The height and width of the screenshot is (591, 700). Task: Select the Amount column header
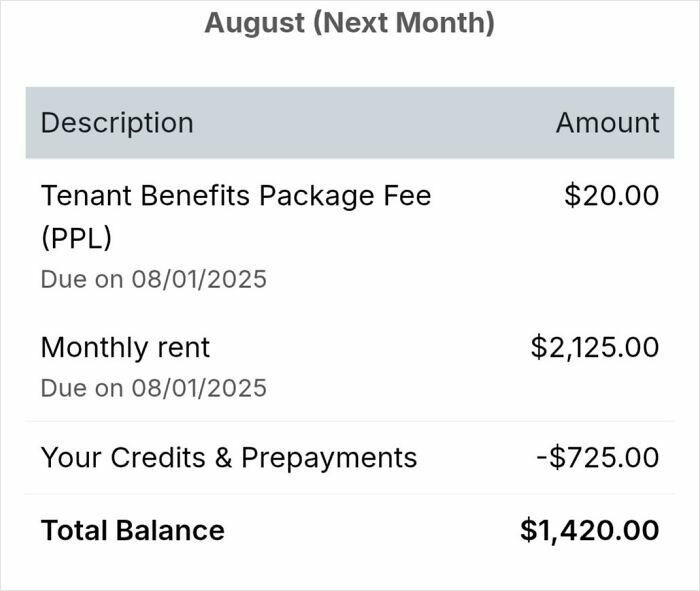click(608, 122)
